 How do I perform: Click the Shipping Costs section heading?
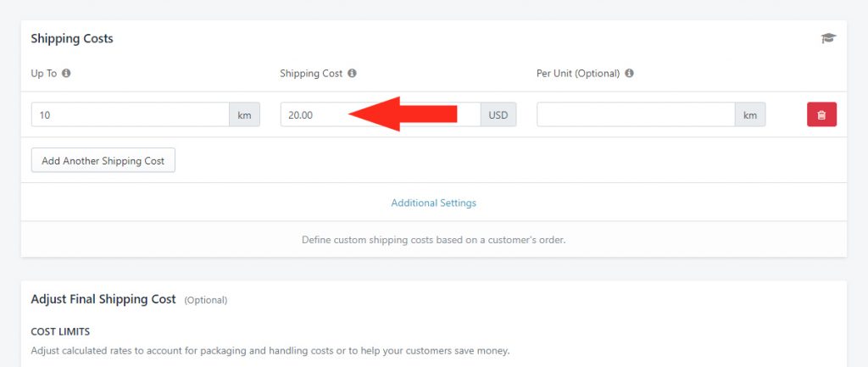(72, 39)
